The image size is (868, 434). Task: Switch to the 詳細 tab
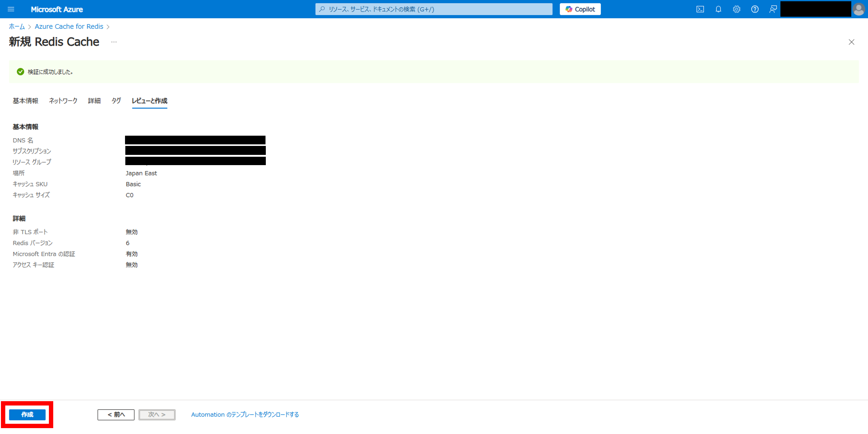pyautogui.click(x=94, y=100)
